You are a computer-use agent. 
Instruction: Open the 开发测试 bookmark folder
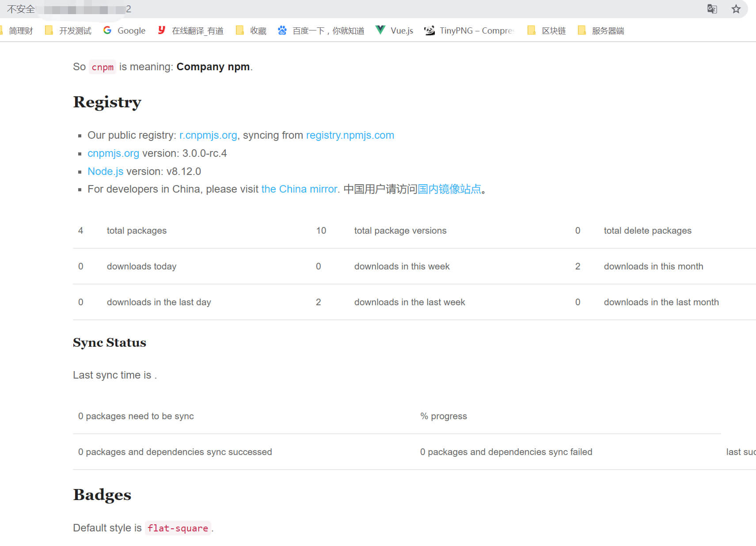(68, 30)
